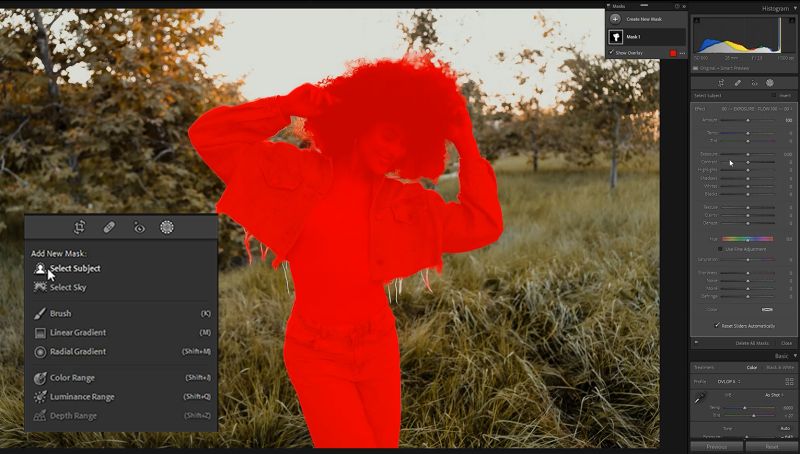
Task: Toggle the mask panel enable switch at bottom-left
Action: [696, 343]
